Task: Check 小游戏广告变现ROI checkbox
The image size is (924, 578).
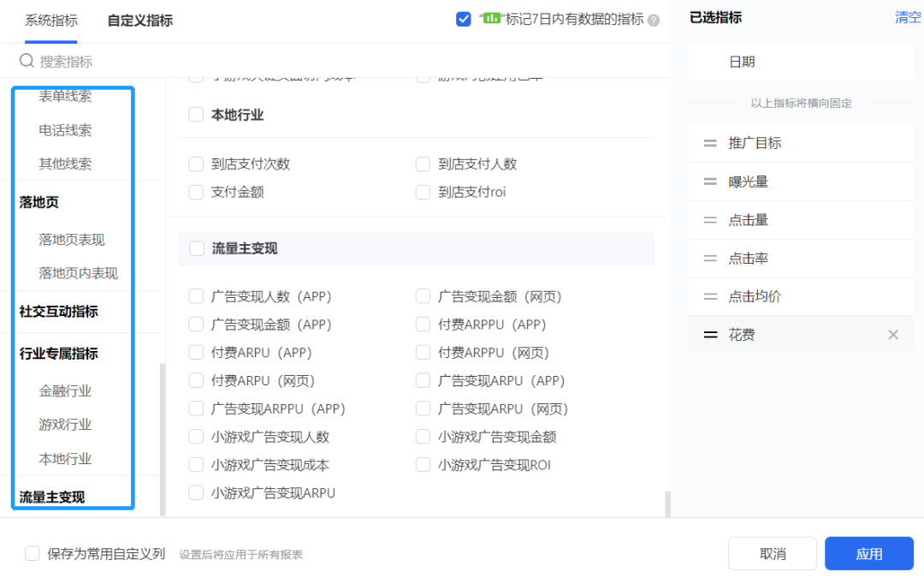Action: pos(423,465)
